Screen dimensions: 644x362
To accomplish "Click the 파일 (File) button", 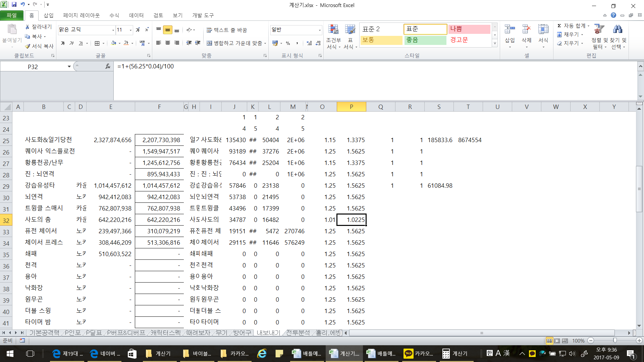I will 11,15.
